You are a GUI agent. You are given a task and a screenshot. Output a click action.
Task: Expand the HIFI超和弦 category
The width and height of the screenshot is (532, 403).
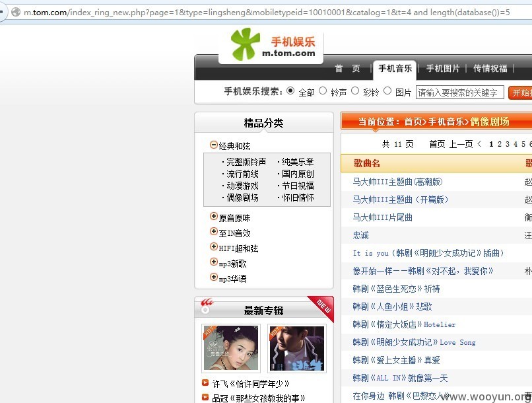coord(213,246)
